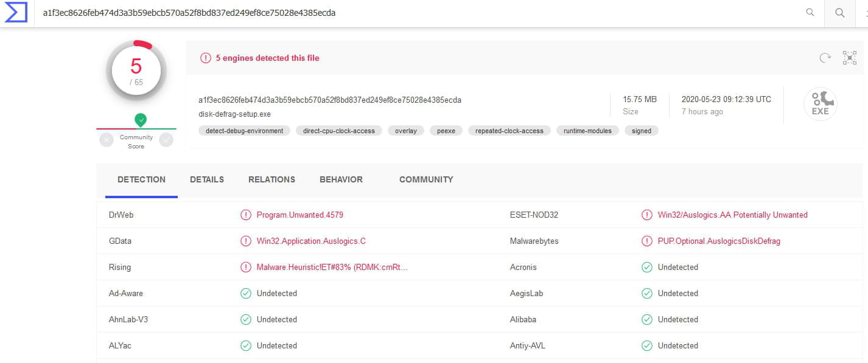868x363 pixels.
Task: Click the Acronis undetected check icon
Action: [647, 267]
